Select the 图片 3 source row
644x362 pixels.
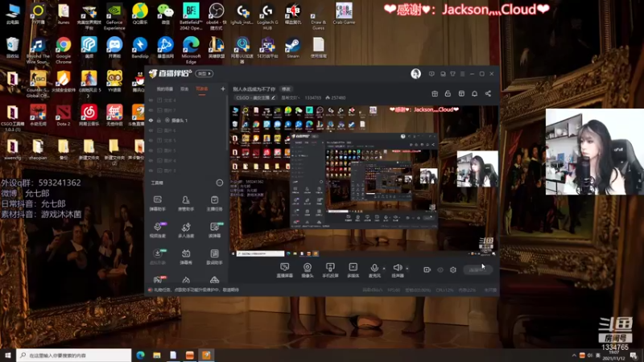pos(187,171)
